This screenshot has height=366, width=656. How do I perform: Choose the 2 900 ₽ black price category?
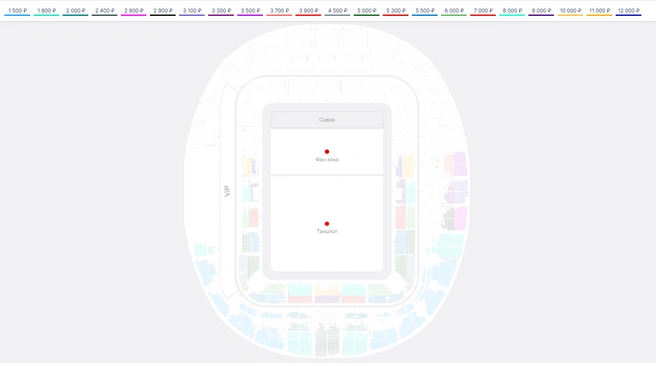click(163, 10)
